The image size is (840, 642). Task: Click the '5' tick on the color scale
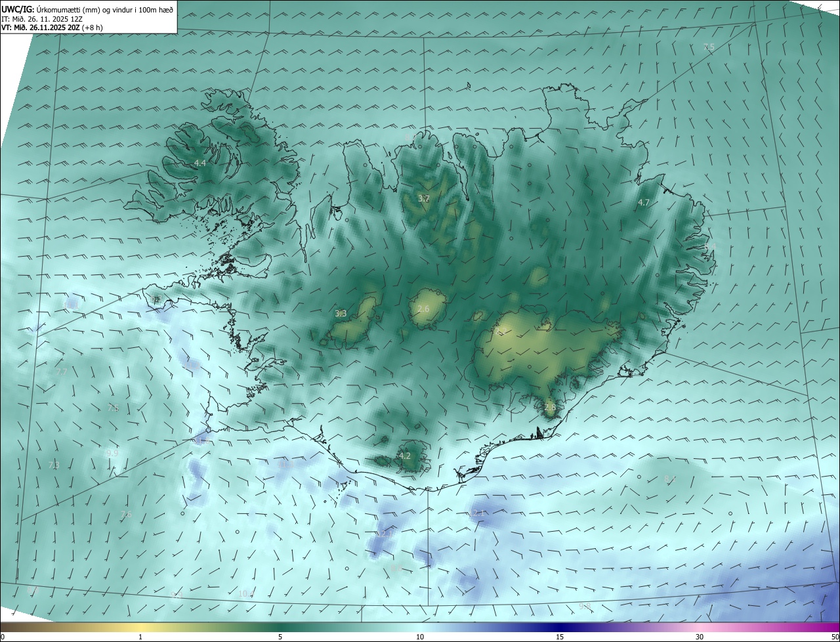(x=280, y=637)
